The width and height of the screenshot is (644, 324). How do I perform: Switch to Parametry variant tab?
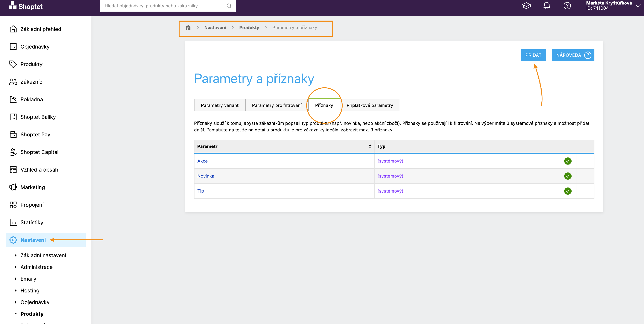tap(220, 105)
